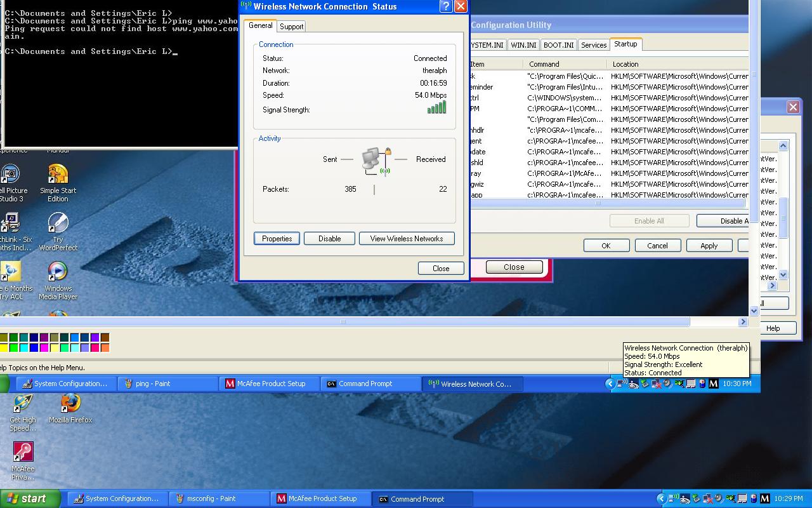812x508 pixels.
Task: Click the network activity computers icon
Action: pyautogui.click(x=376, y=161)
